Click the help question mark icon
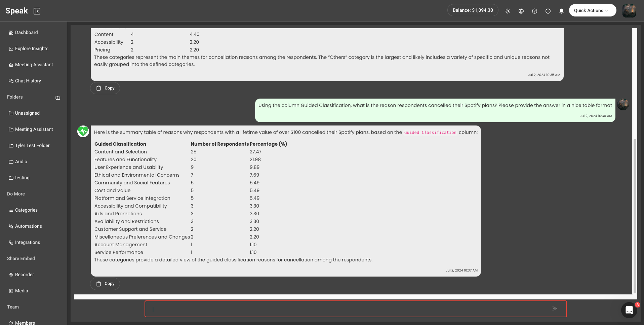This screenshot has width=644, height=325. click(534, 11)
